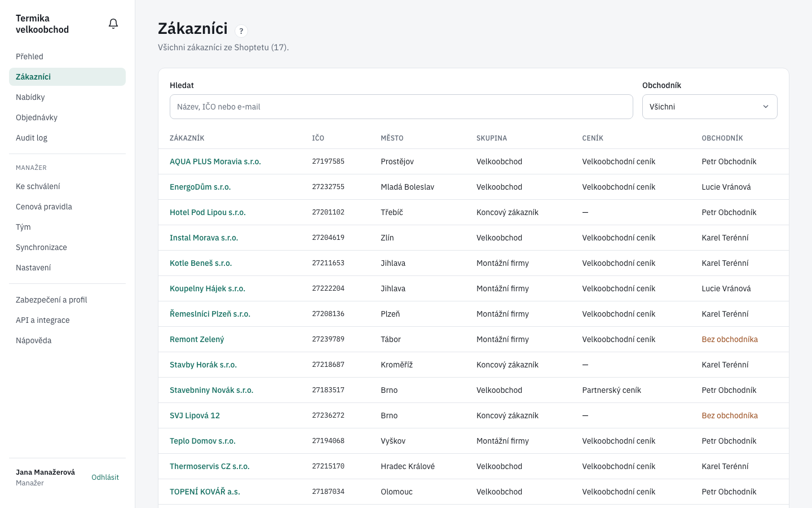Open customer Hotel Pod Lipou s.r.o.

pos(208,212)
